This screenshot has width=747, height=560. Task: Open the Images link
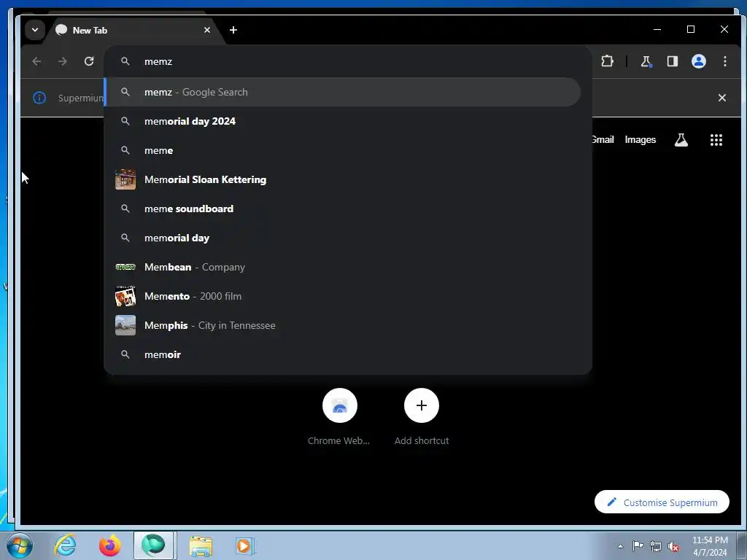pos(640,139)
